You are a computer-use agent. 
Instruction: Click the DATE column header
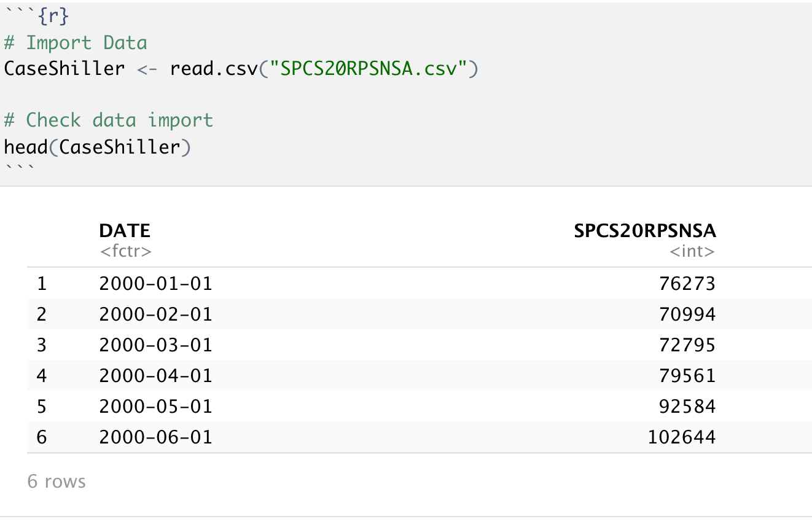(125, 231)
